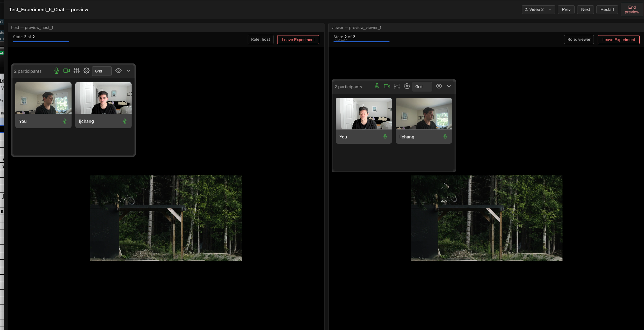Open Grid layout dropdown in viewer panel
644x330 pixels.
(x=422, y=86)
